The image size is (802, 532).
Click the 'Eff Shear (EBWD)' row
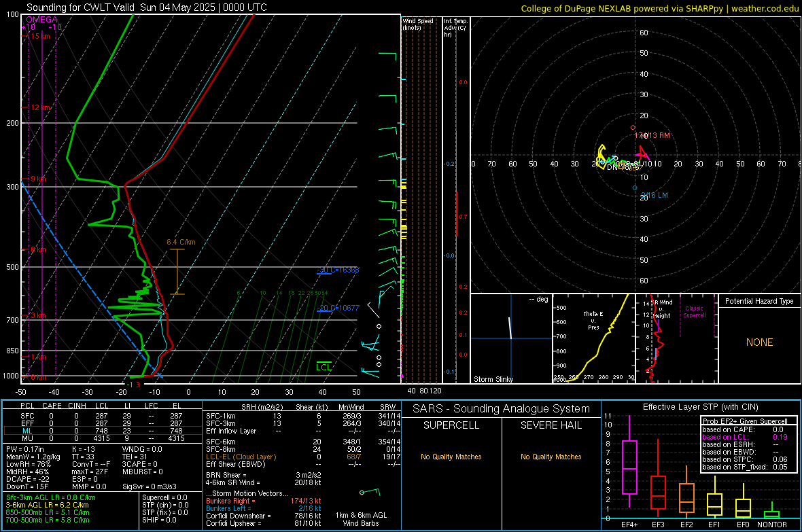pos(303,464)
